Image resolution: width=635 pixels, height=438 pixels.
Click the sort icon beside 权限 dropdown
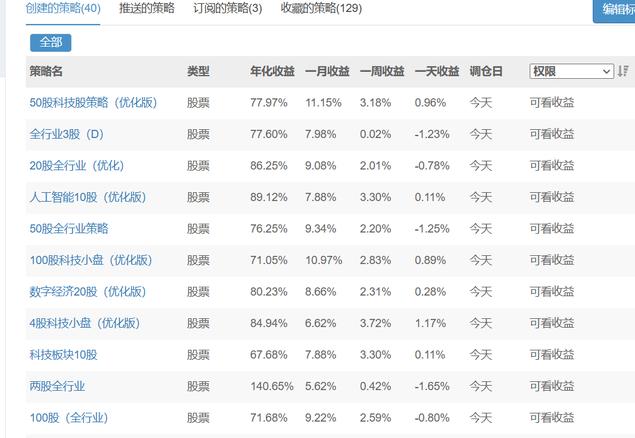(624, 71)
